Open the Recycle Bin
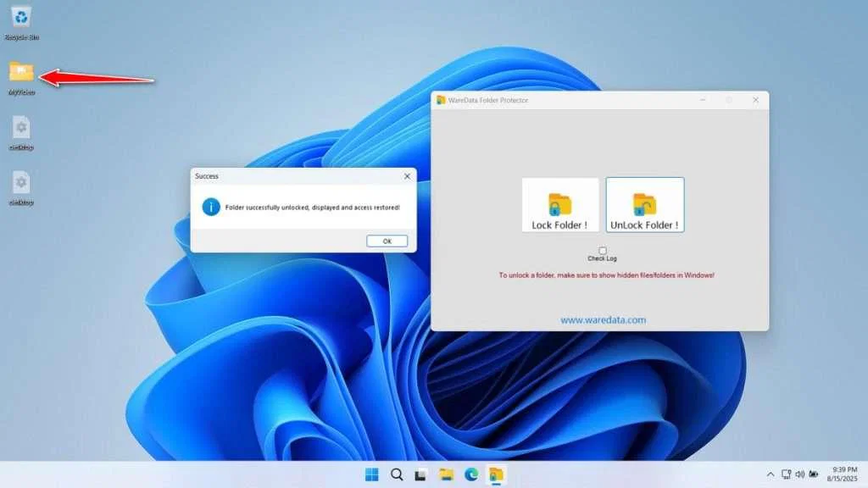Screen dimensions: 868x488 tap(20, 17)
